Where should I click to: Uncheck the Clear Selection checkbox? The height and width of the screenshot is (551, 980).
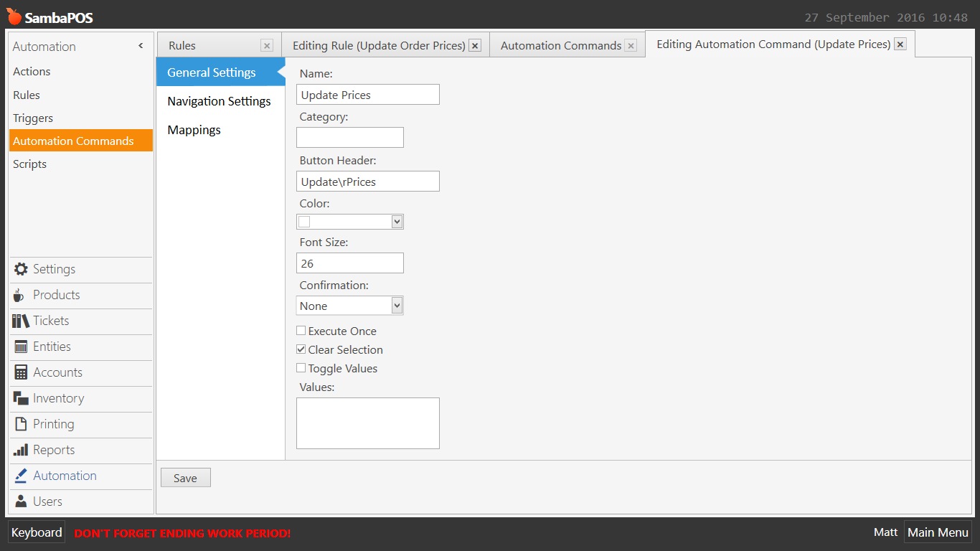click(x=301, y=349)
